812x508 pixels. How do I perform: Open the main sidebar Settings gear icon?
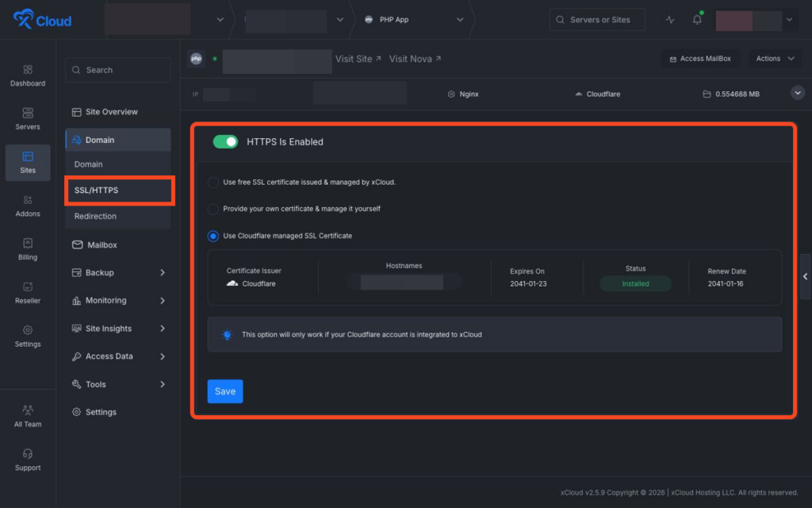pyautogui.click(x=28, y=330)
